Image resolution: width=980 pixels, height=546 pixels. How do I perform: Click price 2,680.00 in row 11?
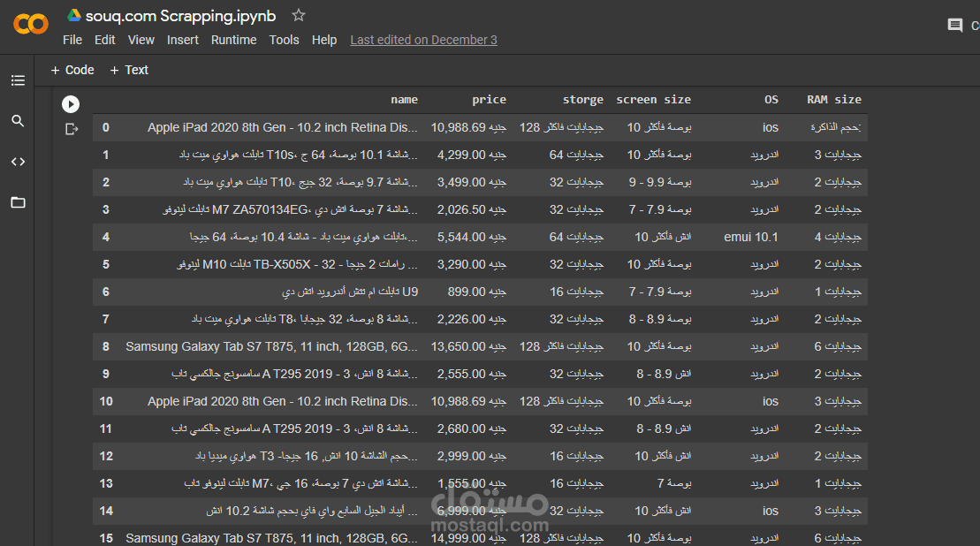pyautogui.click(x=471, y=429)
